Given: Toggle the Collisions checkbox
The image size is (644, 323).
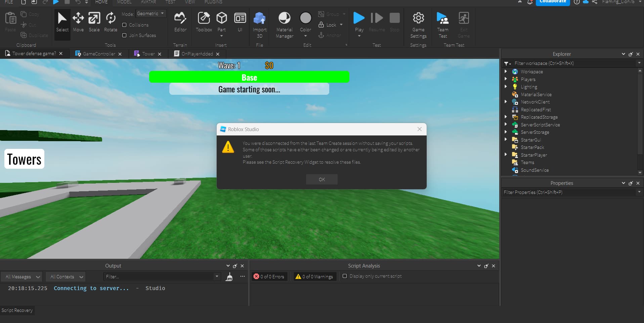Looking at the screenshot, I should 124,25.
